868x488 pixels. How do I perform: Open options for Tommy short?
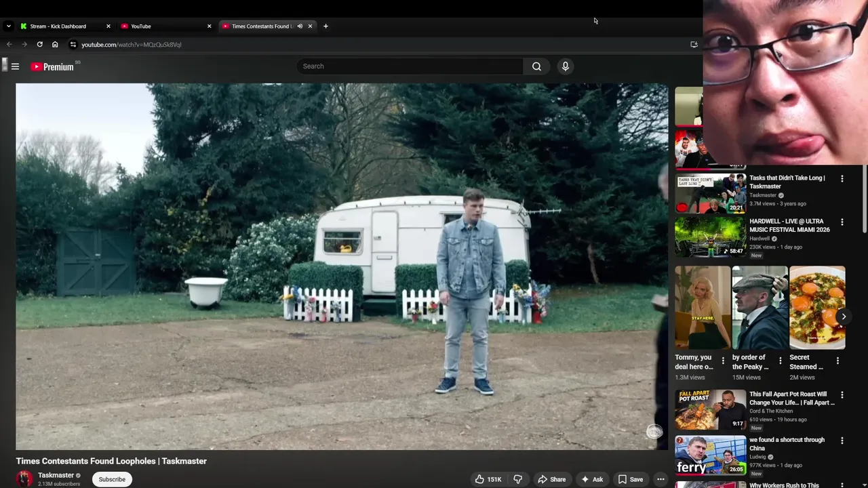(723, 361)
